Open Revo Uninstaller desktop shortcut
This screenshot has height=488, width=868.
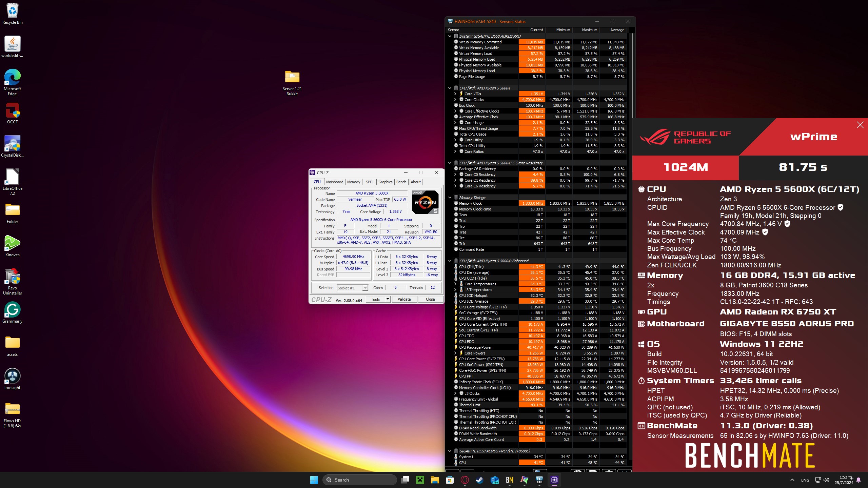point(13,282)
